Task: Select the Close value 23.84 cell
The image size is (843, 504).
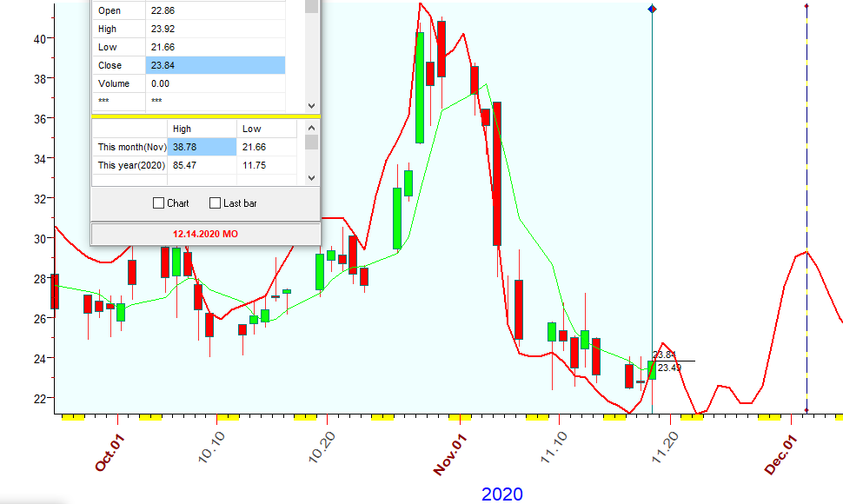Action: tap(215, 65)
